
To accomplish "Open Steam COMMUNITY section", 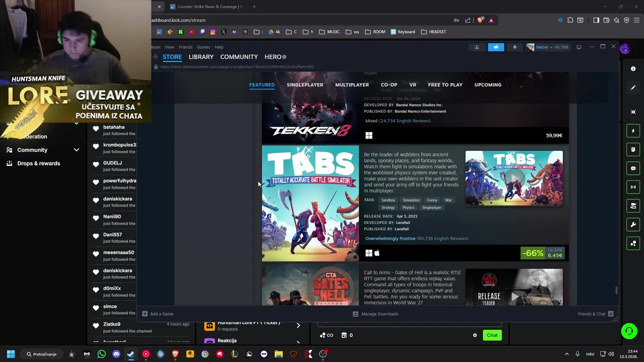I will 239,57.
